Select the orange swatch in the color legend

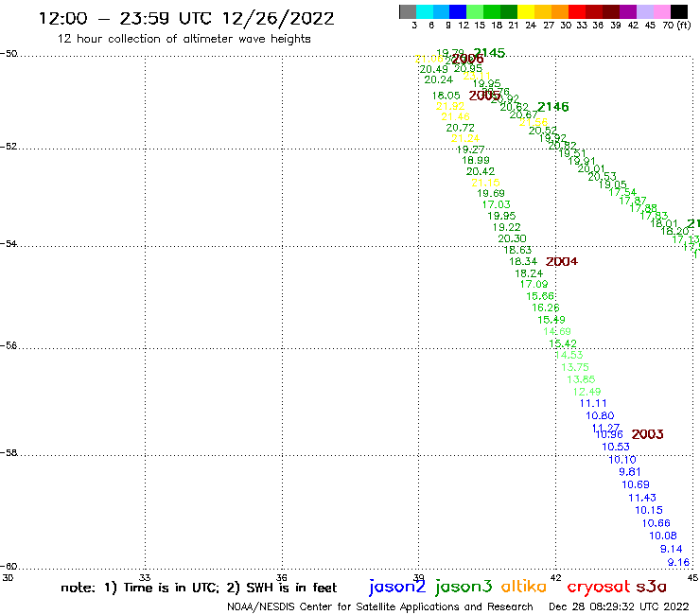pos(560,11)
